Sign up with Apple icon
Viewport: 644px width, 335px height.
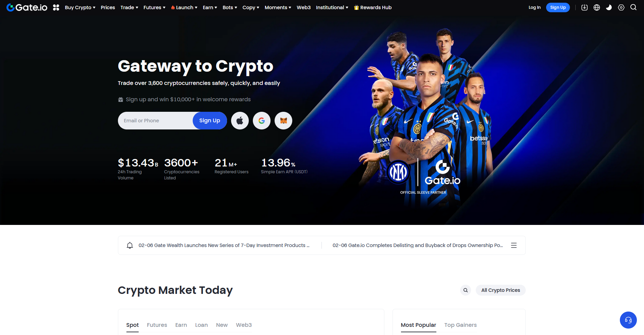point(240,121)
